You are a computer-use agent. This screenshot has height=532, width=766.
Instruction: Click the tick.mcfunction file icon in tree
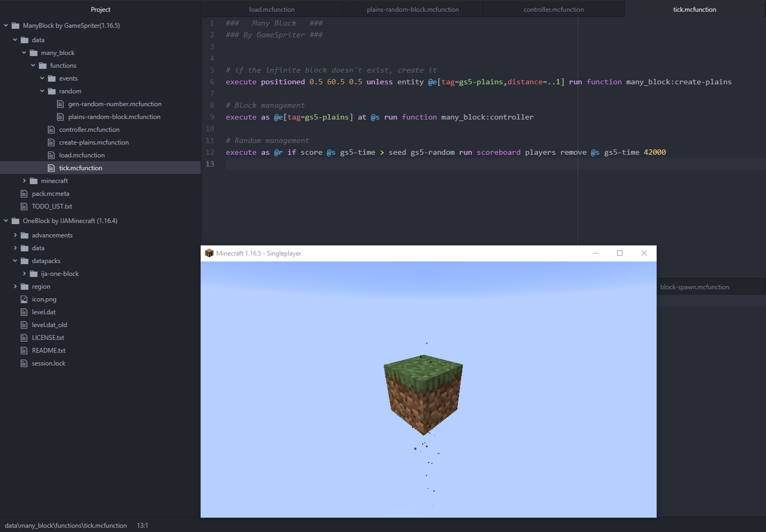pos(51,168)
